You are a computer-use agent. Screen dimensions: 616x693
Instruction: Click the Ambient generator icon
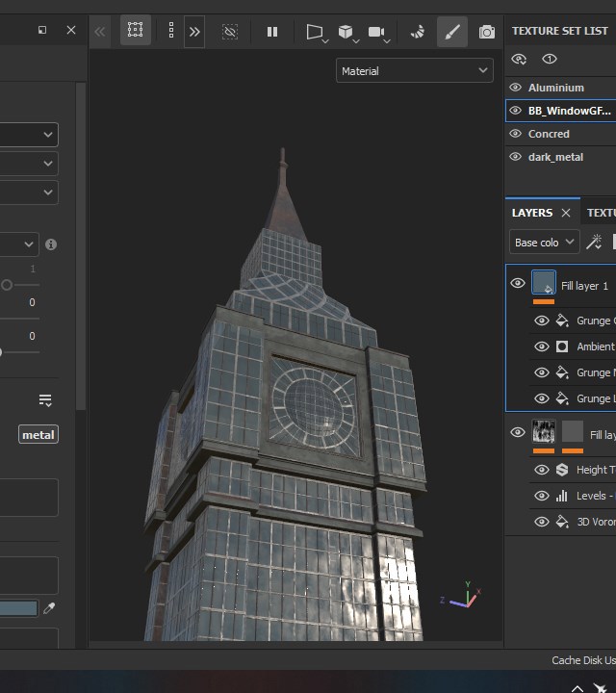(562, 346)
